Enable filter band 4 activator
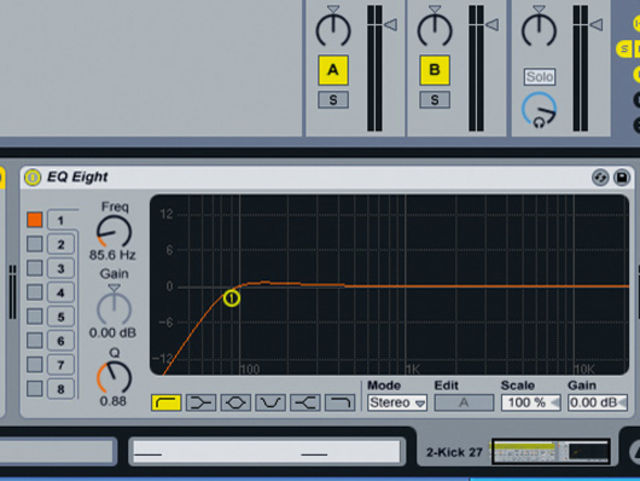This screenshot has width=640, height=481. [x=35, y=292]
